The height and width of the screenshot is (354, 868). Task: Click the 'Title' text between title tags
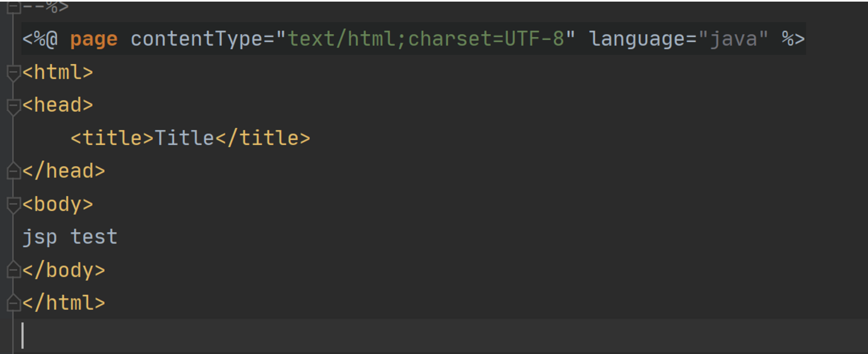184,138
